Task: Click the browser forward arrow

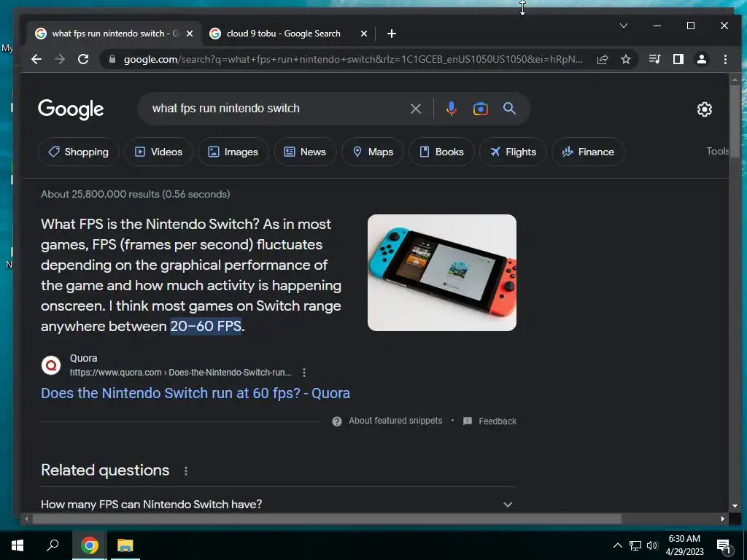Action: point(60,59)
